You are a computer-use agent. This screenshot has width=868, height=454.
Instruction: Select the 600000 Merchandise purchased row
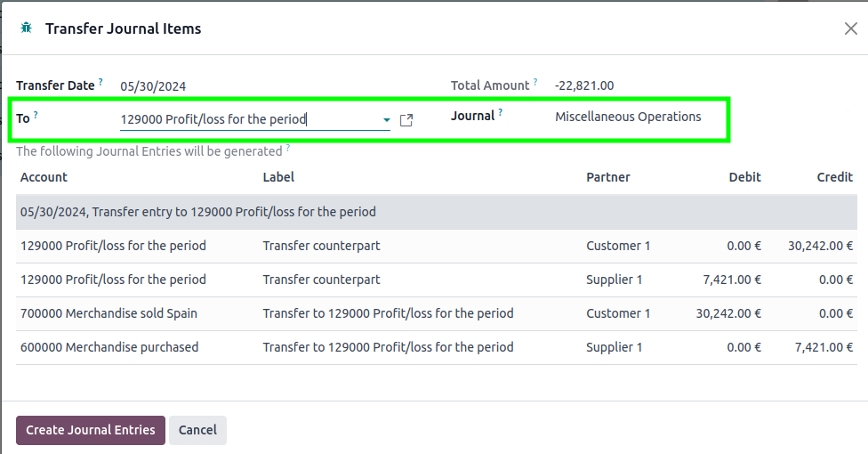(x=108, y=347)
